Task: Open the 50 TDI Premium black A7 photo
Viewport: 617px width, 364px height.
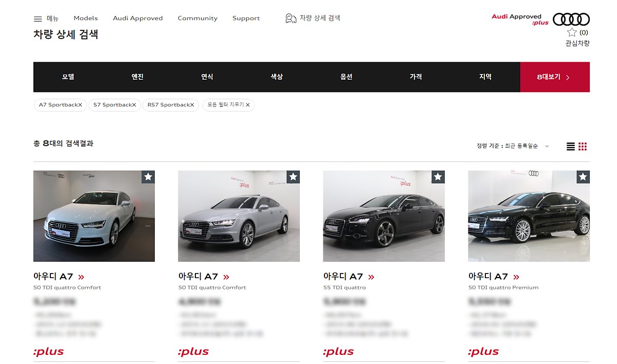Action: coord(529,216)
